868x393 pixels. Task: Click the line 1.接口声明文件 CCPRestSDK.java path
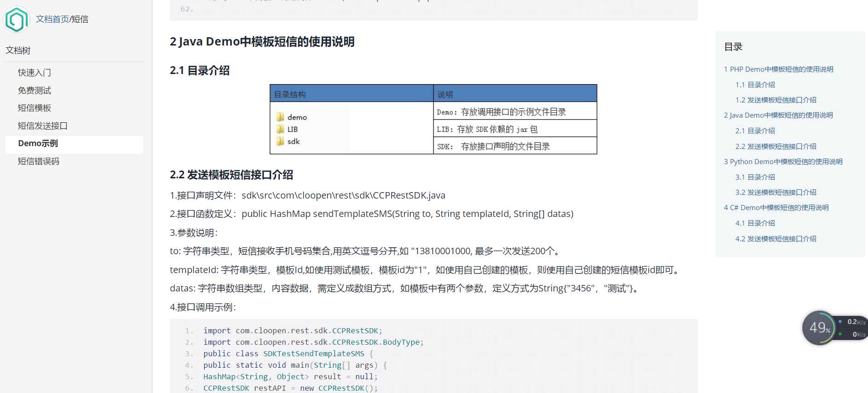(x=307, y=196)
